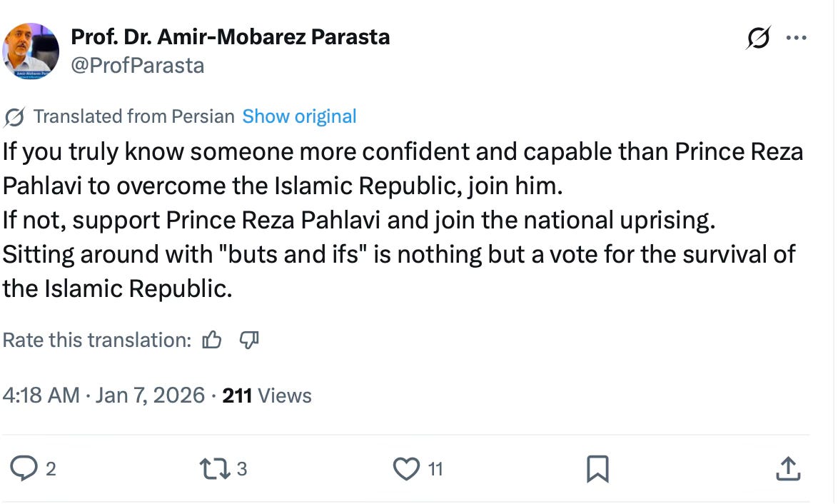Click the like count showing 11
Screen dimensions: 838x504
(x=435, y=469)
